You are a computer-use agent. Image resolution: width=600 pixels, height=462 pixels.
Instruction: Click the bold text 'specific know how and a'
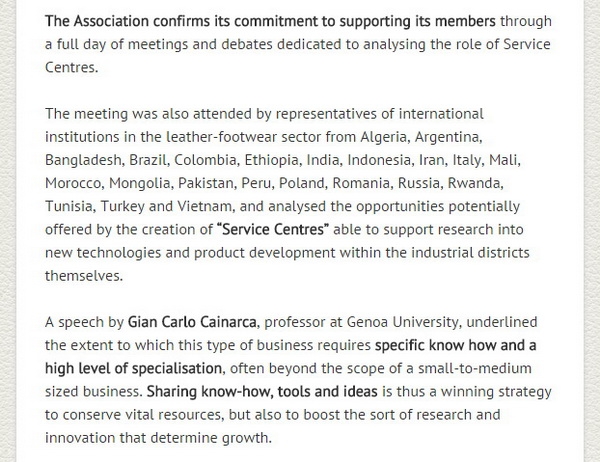pyautogui.click(x=455, y=345)
